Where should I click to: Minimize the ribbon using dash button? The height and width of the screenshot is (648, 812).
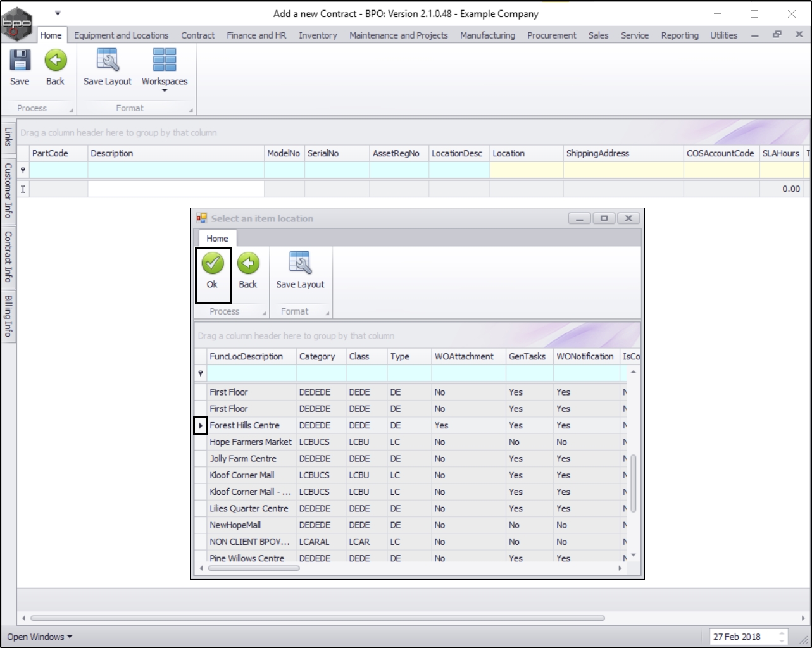click(754, 35)
